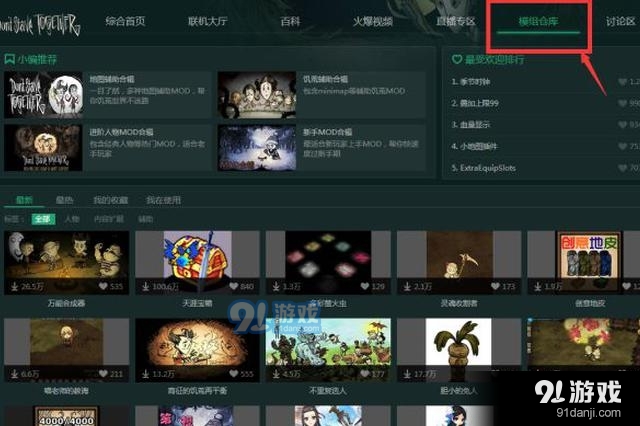This screenshot has width=640, height=426.
Task: Open the 讨论区 navigation tab
Action: pyautogui.click(x=621, y=21)
